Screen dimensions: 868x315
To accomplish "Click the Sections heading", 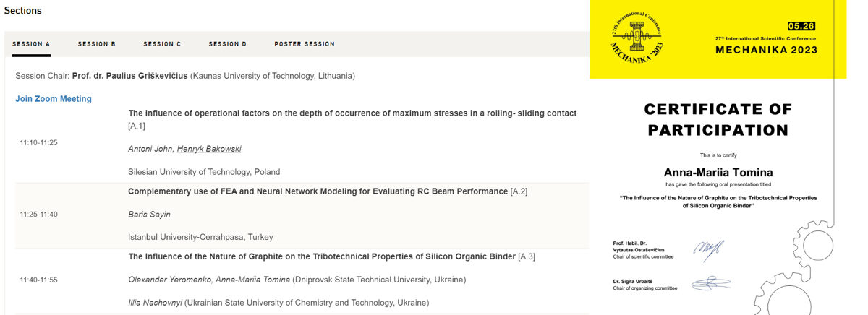I will pos(22,11).
